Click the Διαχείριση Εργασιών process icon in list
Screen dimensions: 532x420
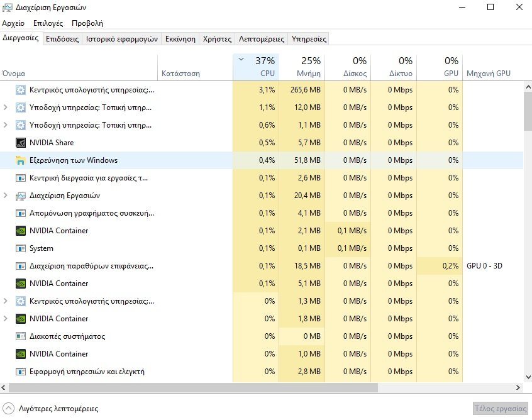click(x=21, y=196)
